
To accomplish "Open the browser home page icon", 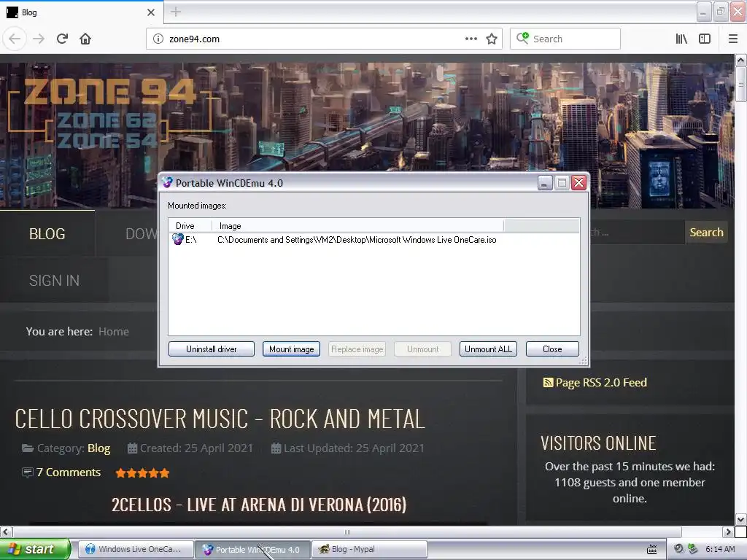I will pyautogui.click(x=85, y=39).
